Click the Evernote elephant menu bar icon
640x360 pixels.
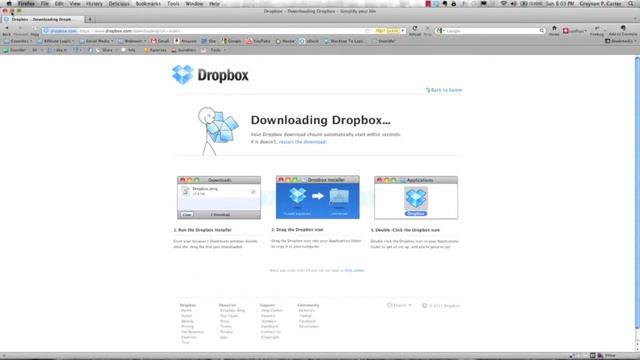coord(445,4)
